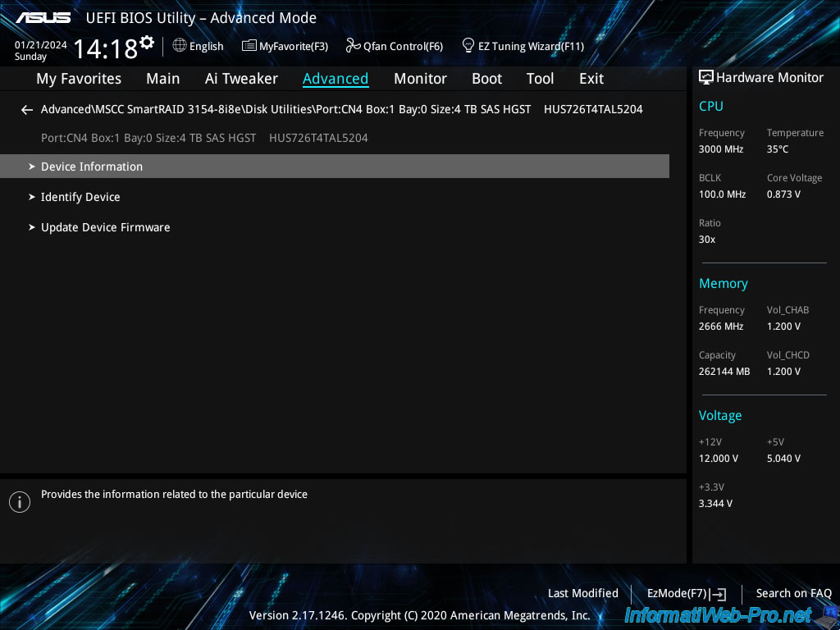Open Qfan Control fan icon
This screenshot has height=630, width=840.
click(353, 46)
